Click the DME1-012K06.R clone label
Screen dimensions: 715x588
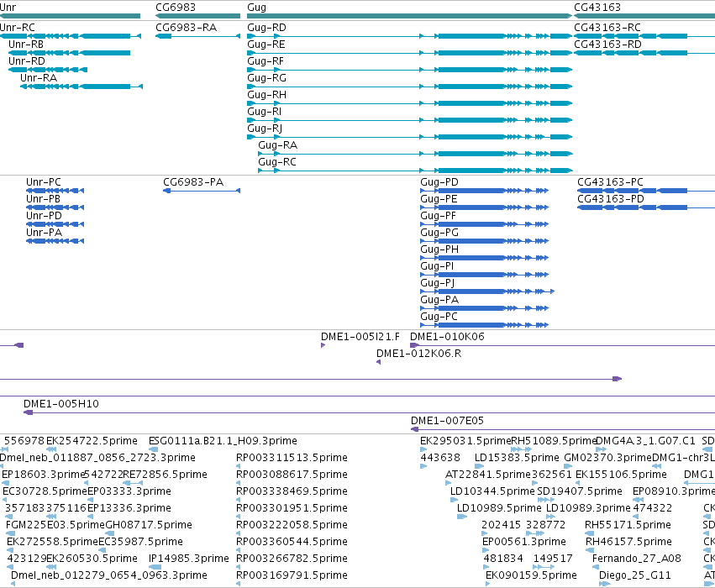418,354
